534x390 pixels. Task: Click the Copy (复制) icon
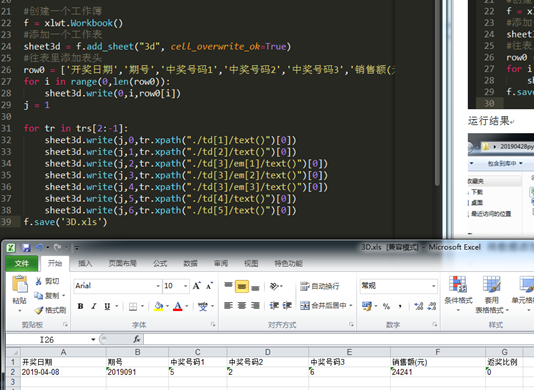38,295
